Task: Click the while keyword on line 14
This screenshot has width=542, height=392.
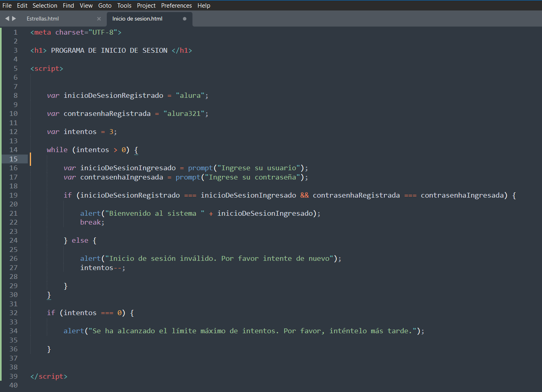Action: (57, 150)
